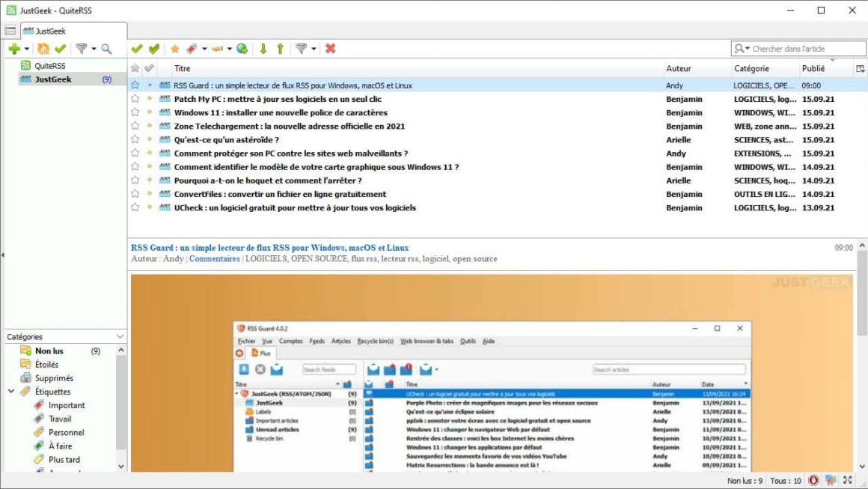Toggle read status of ConvertFiles article
Viewport: 868px width, 489px height.
[x=150, y=194]
